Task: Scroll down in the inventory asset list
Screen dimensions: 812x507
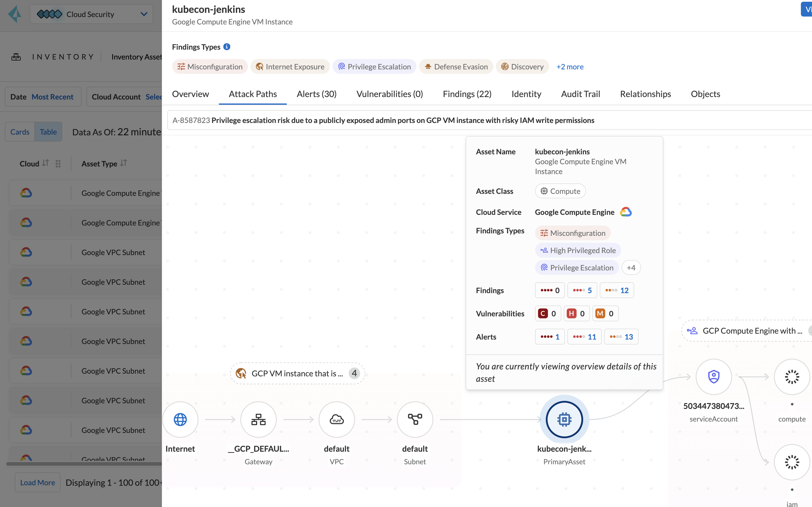Action: pos(37,482)
